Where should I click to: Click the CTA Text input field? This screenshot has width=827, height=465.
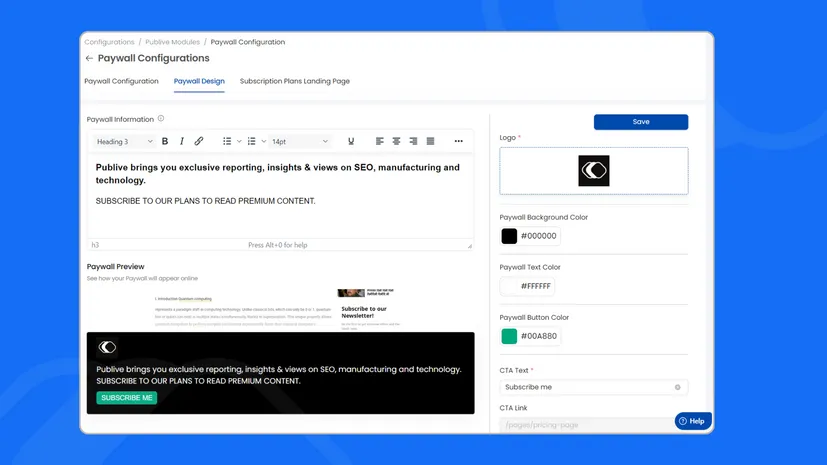point(587,387)
